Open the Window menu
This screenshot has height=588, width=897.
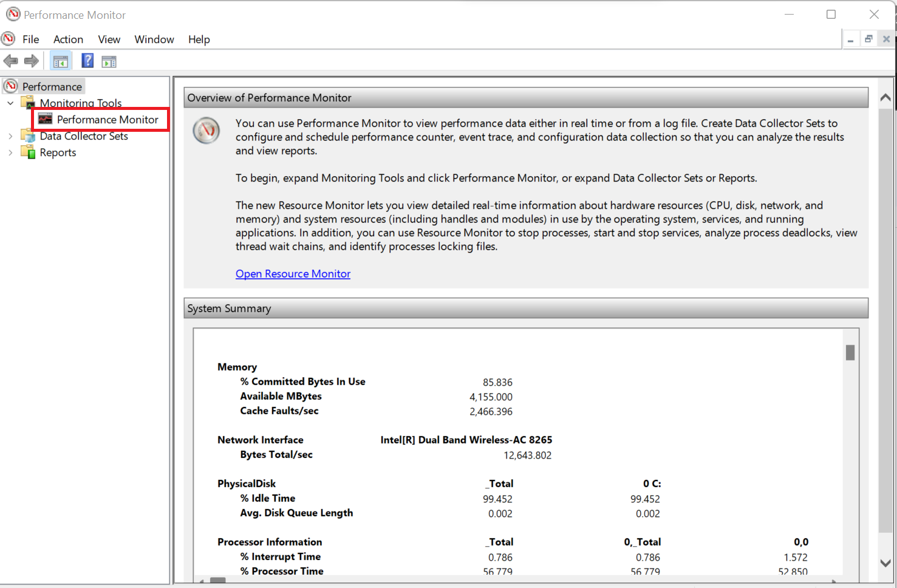pos(154,39)
